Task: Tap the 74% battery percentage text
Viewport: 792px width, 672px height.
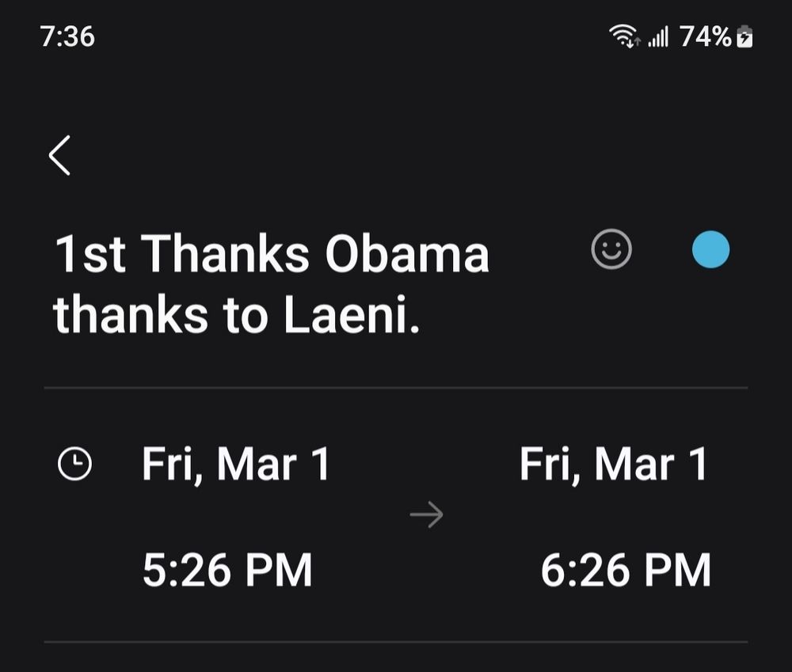Action: 706,36
